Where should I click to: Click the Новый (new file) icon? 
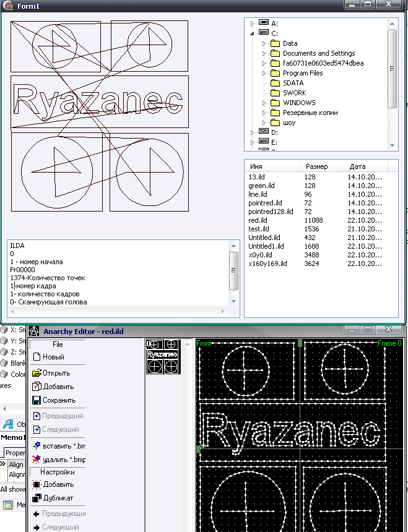(37, 357)
